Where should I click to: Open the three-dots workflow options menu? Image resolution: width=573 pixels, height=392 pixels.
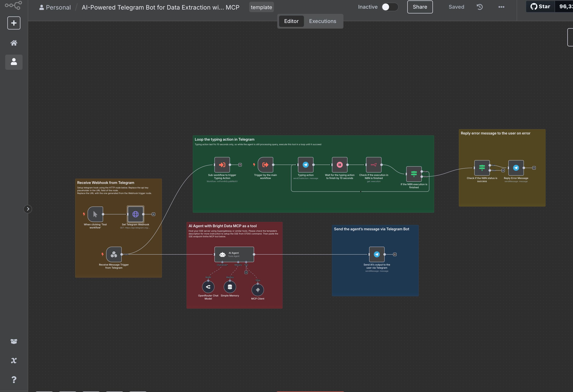tap(501, 7)
